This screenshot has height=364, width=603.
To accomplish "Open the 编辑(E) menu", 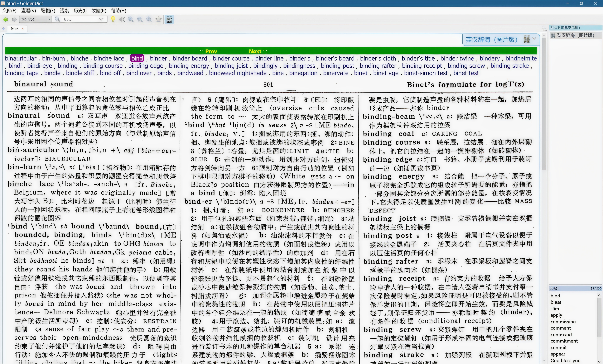I will [x=48, y=10].
